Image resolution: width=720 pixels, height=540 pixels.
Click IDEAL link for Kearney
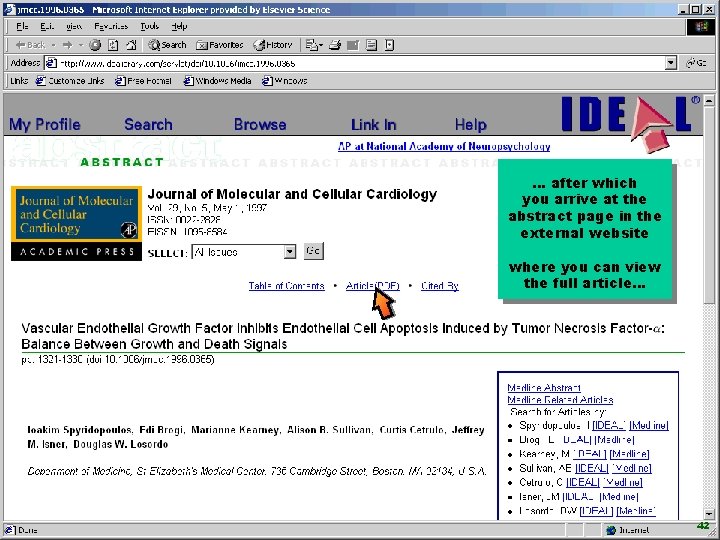coord(590,454)
